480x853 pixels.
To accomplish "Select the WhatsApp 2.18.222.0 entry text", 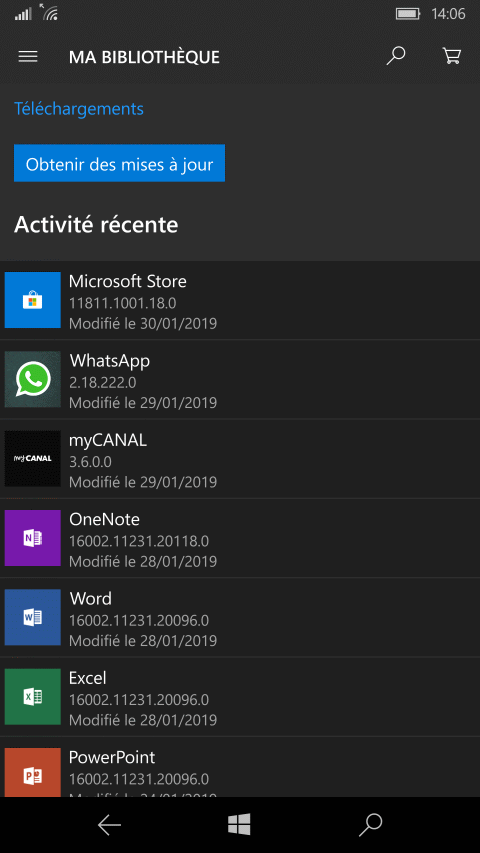I will click(103, 382).
